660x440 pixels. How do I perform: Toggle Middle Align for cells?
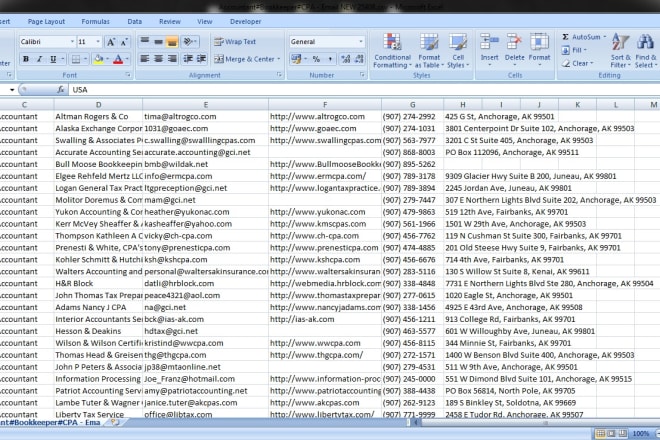click(x=158, y=41)
